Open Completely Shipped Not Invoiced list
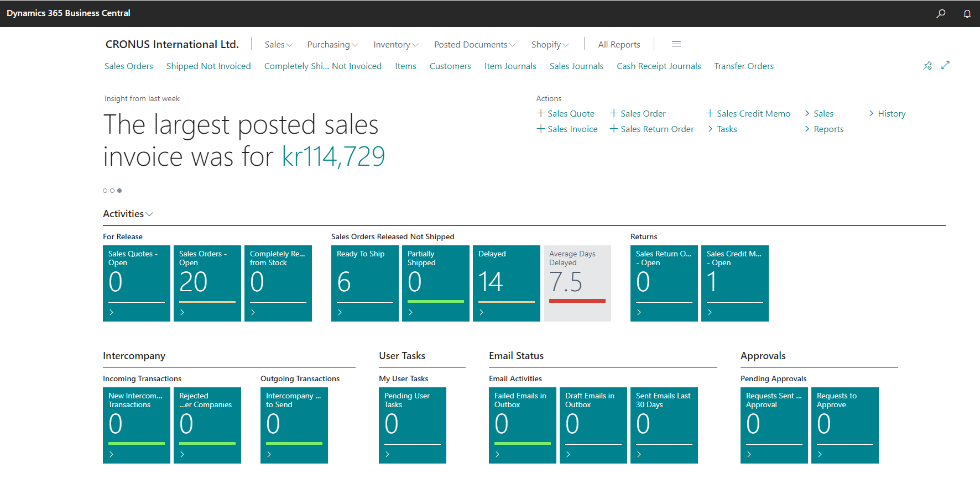 click(323, 66)
